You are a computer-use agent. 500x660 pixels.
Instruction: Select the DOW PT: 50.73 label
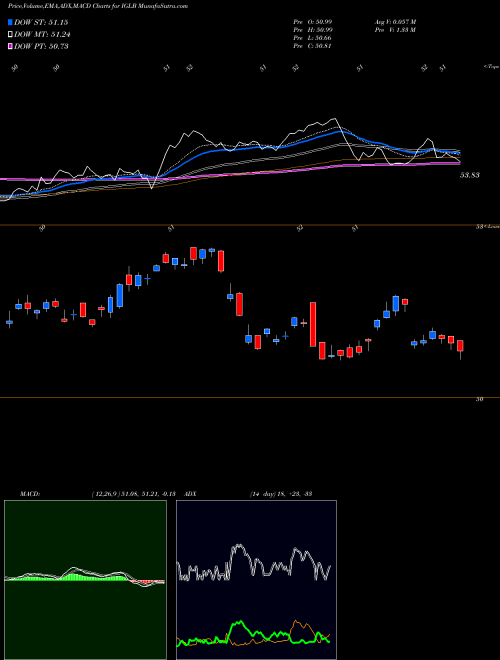click(x=41, y=46)
